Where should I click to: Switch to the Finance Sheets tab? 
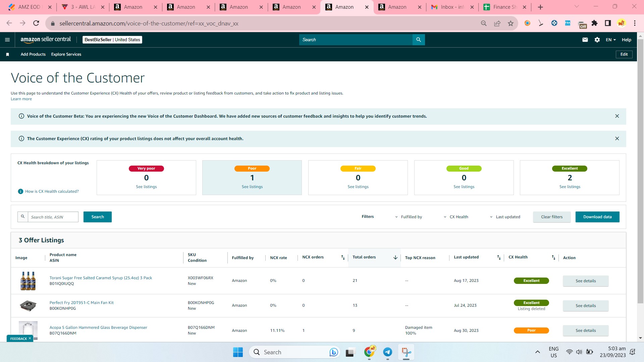[x=505, y=7]
